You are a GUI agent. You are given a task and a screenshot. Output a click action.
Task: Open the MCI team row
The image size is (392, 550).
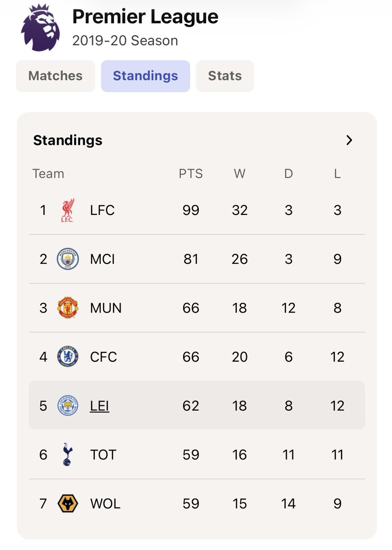[x=197, y=259]
